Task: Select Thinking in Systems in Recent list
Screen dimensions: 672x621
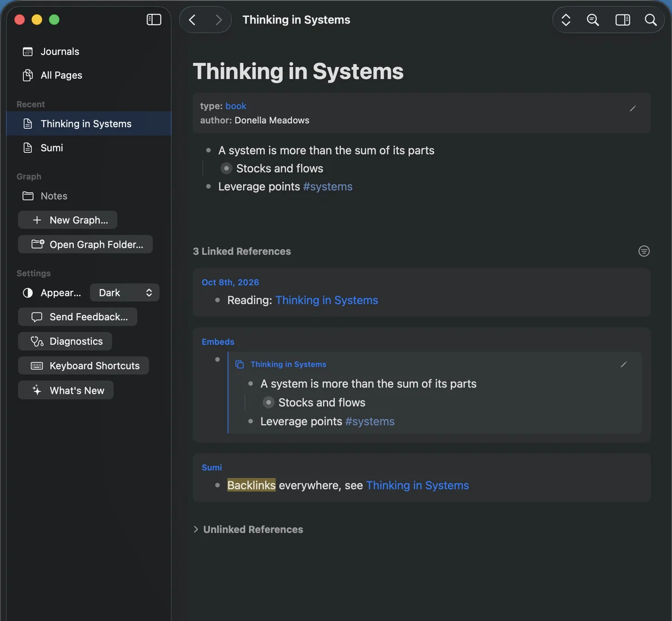Action: [x=88, y=124]
